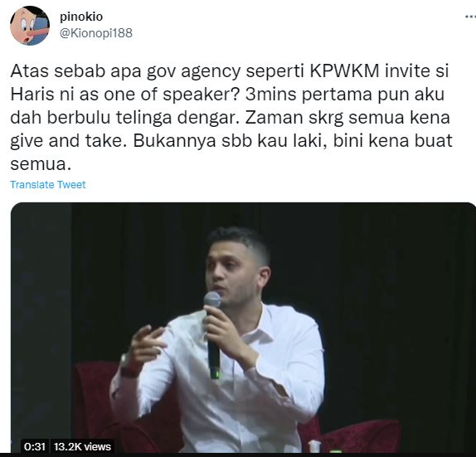
Task: Click the pinokio display name
Action: tap(81, 17)
